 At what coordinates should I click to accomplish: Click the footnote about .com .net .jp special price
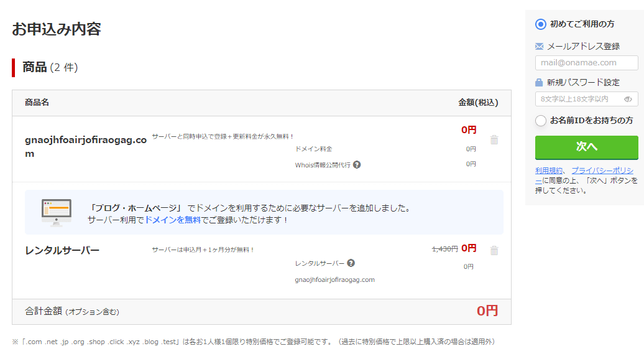click(x=254, y=342)
